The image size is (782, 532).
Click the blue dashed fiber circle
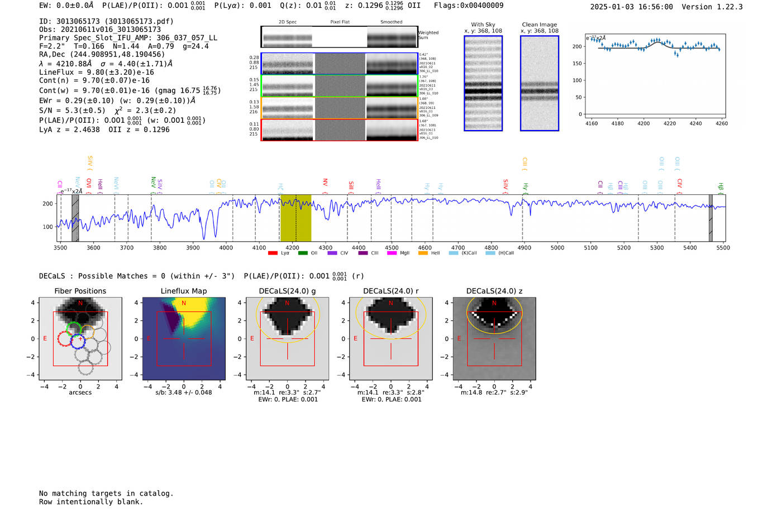click(x=78, y=341)
